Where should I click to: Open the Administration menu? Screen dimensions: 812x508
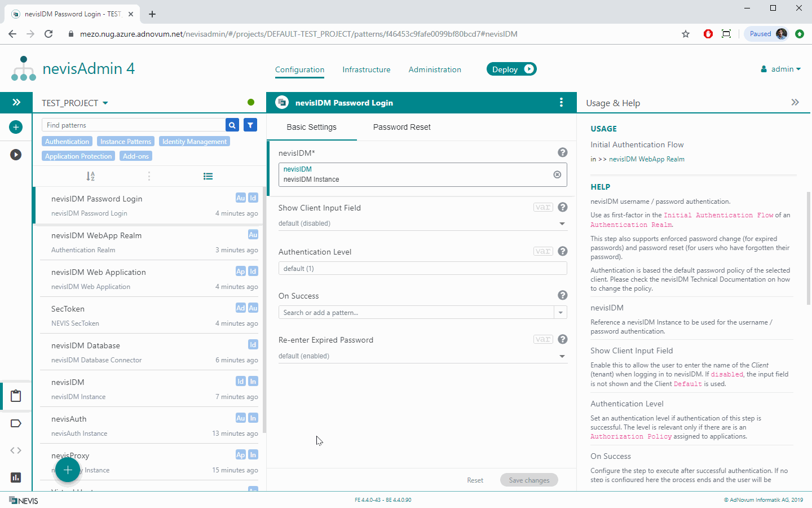pos(435,69)
